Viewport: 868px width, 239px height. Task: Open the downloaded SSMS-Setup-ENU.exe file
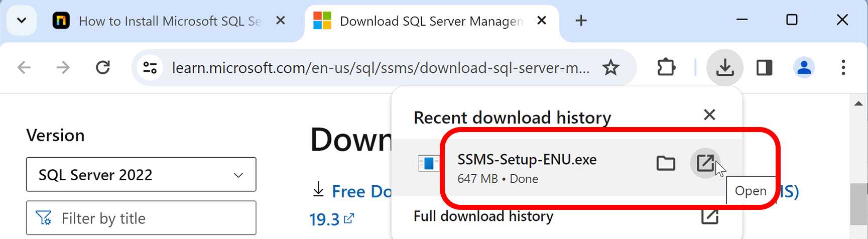tap(705, 163)
